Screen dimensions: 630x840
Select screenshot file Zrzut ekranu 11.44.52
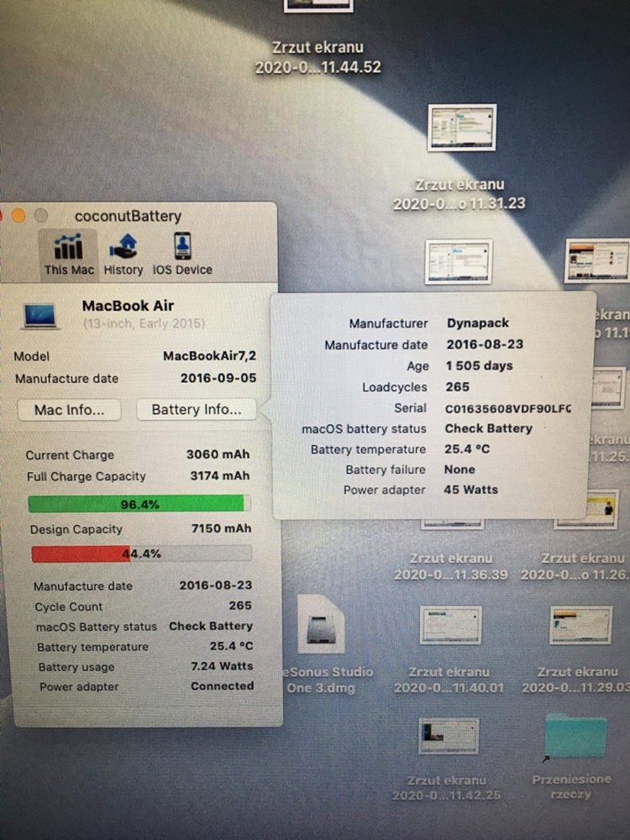318,38
